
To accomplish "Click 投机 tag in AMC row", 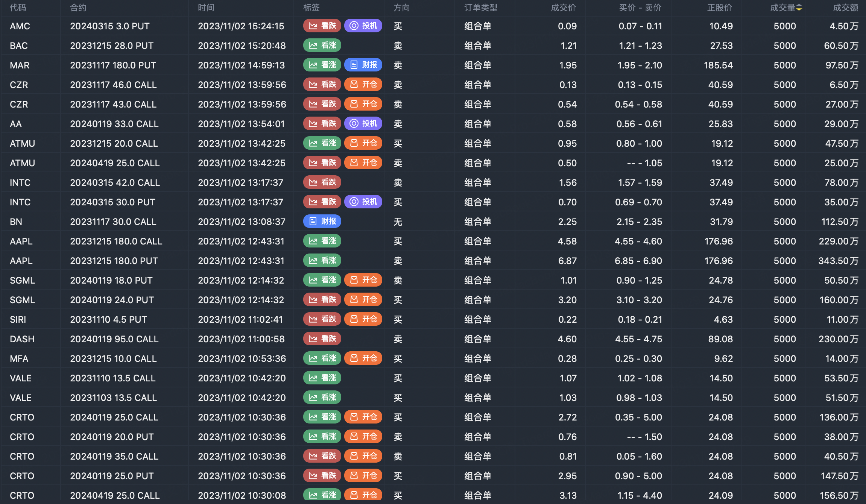I will pyautogui.click(x=363, y=26).
